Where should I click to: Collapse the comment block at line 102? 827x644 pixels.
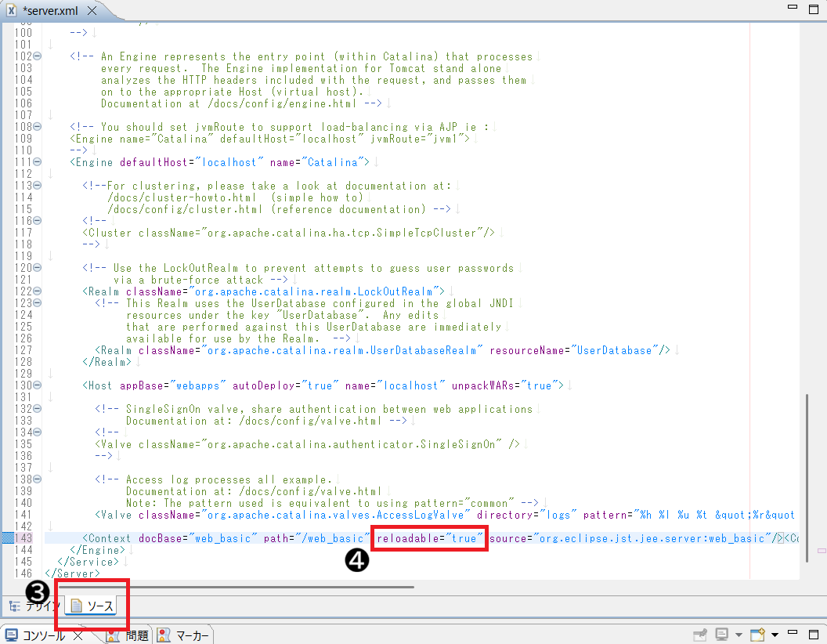tap(38, 56)
